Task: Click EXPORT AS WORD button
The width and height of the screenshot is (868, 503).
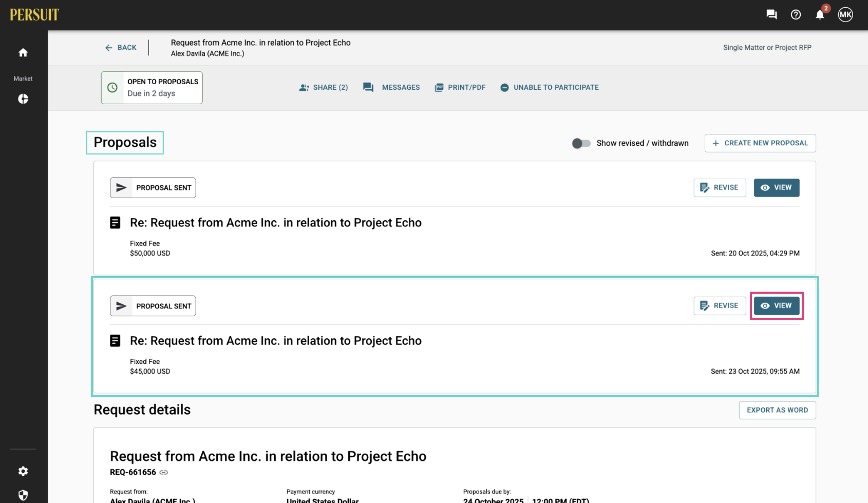Action: [777, 410]
